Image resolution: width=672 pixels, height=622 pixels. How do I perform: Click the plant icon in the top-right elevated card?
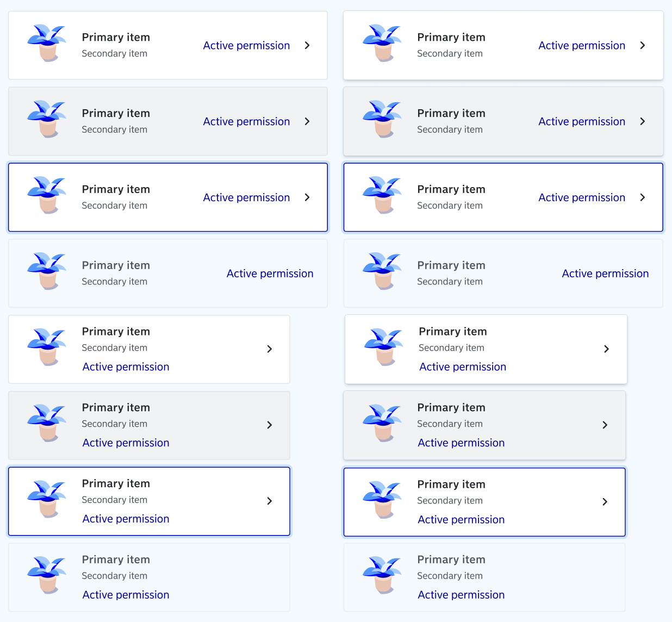click(382, 43)
